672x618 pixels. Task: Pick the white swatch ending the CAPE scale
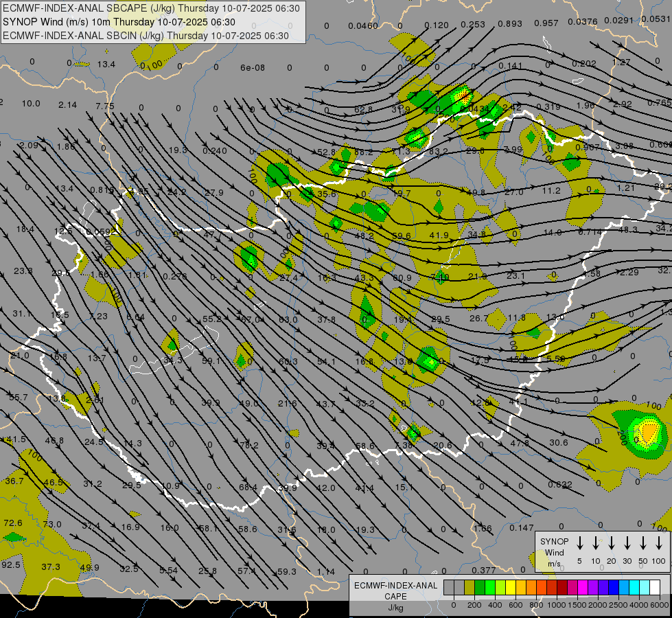click(654, 587)
